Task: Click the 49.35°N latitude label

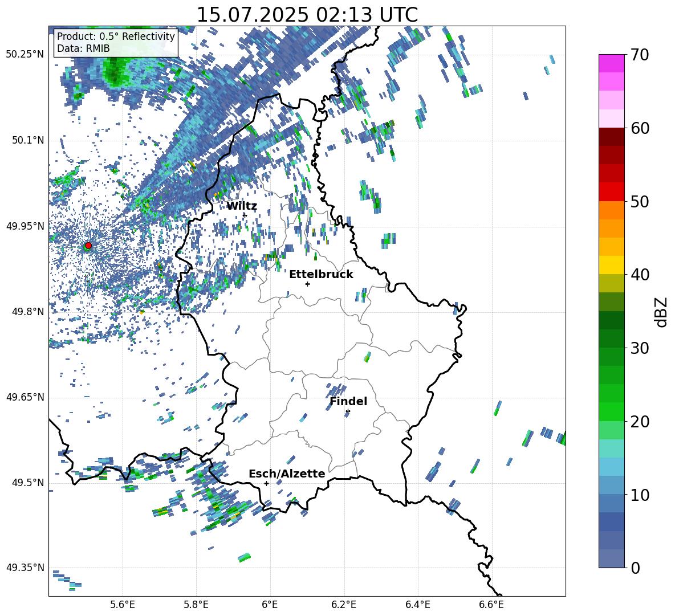Action: (25, 568)
